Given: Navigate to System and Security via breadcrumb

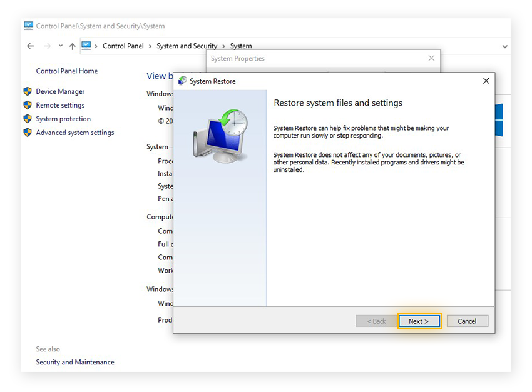Looking at the screenshot, I should click(187, 46).
